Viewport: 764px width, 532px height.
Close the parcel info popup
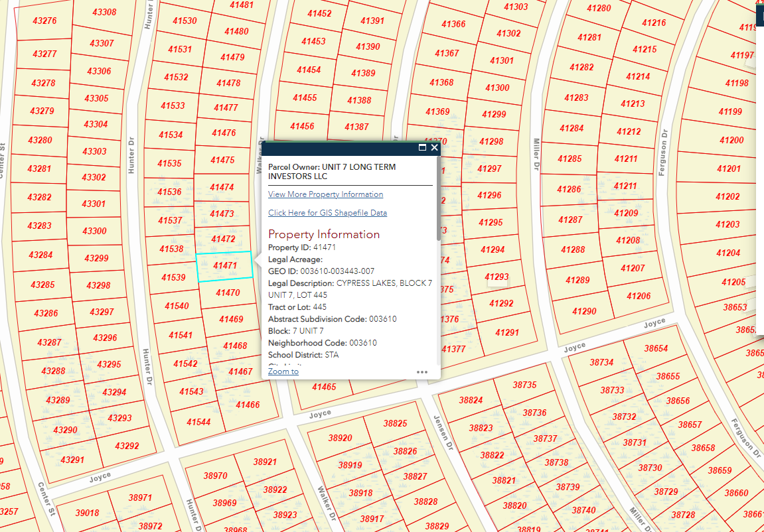pos(435,148)
